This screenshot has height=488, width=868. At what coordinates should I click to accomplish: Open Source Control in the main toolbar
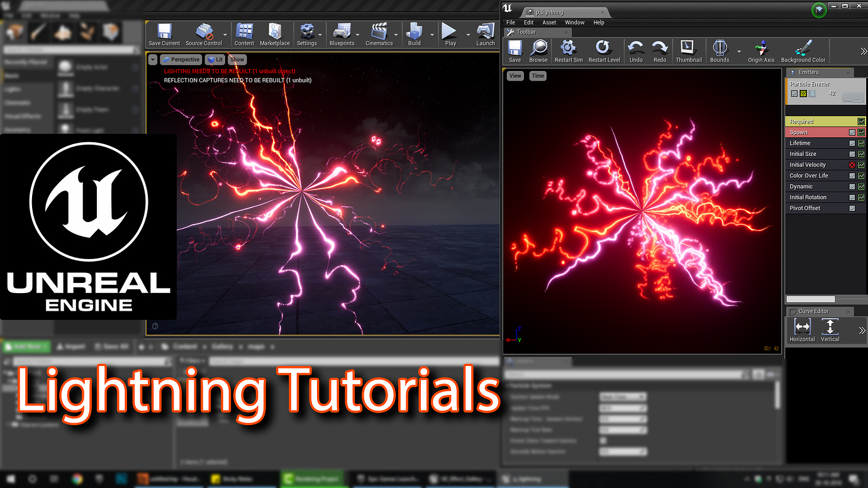tap(204, 35)
